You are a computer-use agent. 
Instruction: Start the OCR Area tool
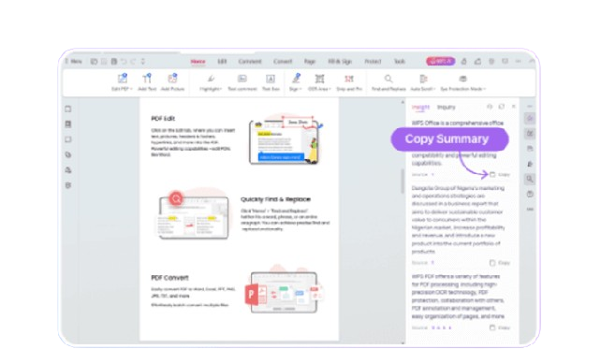(319, 82)
